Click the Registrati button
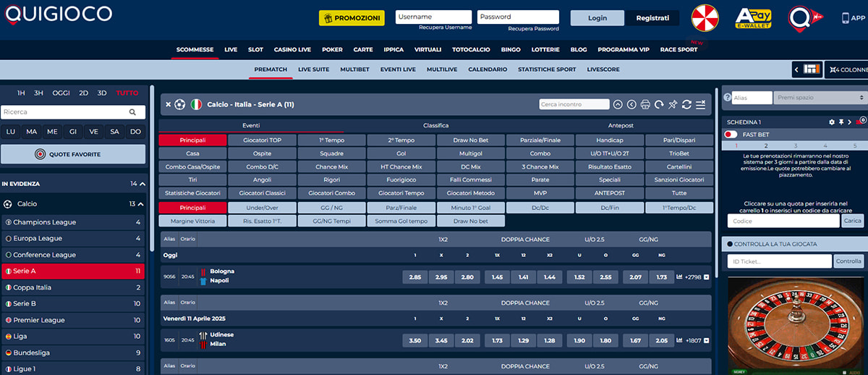Image resolution: width=868 pixels, height=375 pixels. [652, 18]
